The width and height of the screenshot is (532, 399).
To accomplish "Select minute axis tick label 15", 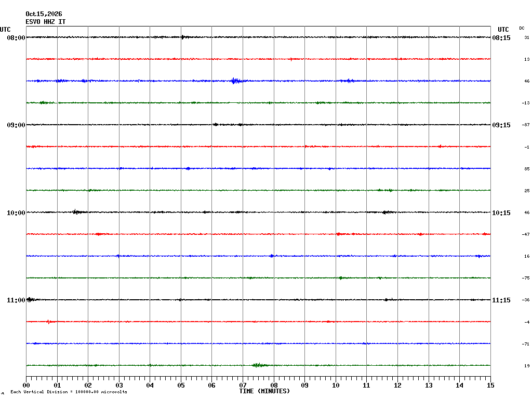I will tap(490, 385).
